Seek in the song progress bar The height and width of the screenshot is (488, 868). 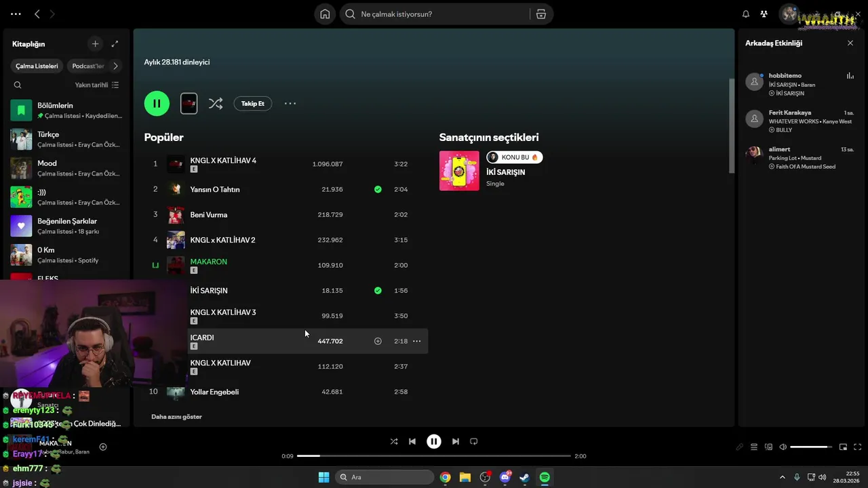(434, 456)
